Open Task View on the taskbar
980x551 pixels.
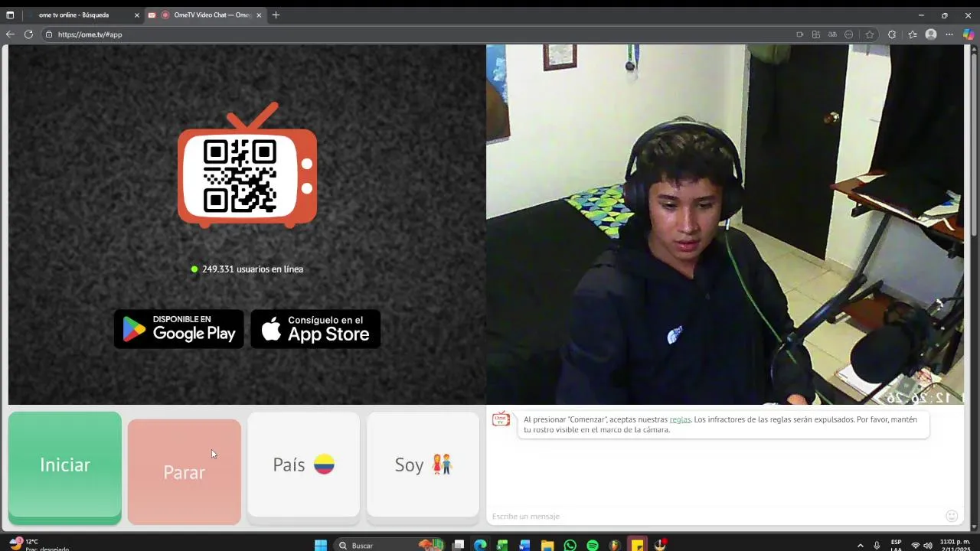[x=458, y=545]
